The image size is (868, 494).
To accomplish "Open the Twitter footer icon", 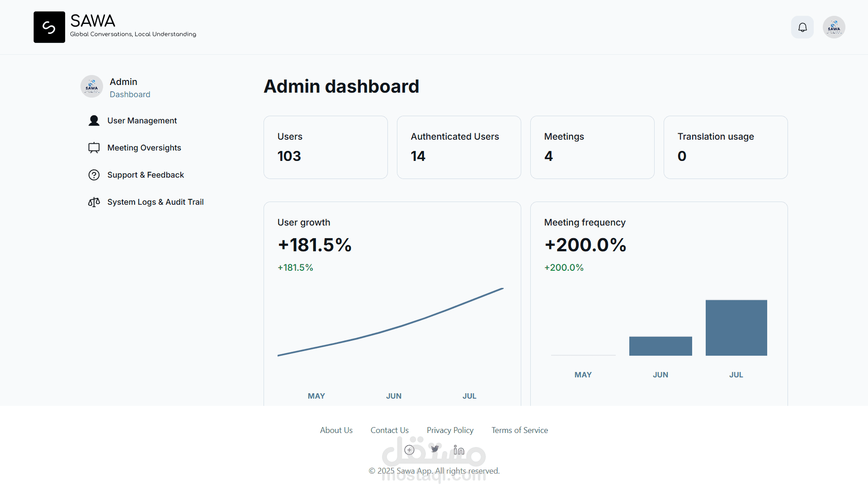I will click(x=435, y=449).
